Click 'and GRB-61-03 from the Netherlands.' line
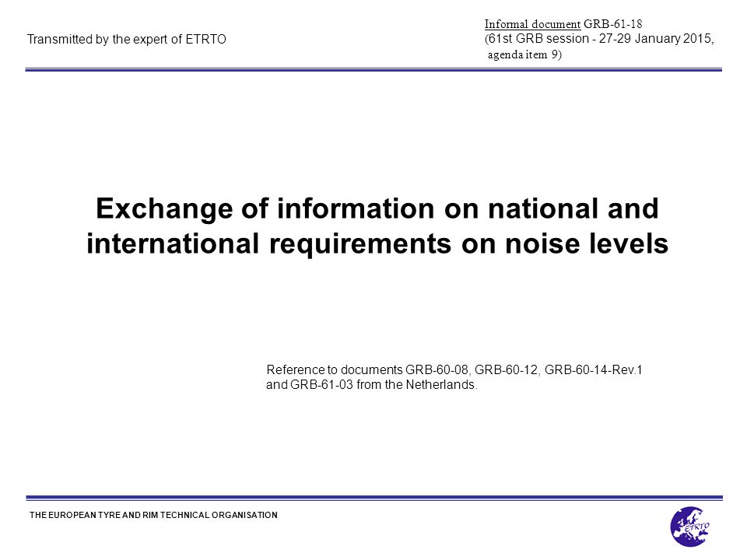Image resolution: width=747 pixels, height=560 pixels. pos(372,384)
